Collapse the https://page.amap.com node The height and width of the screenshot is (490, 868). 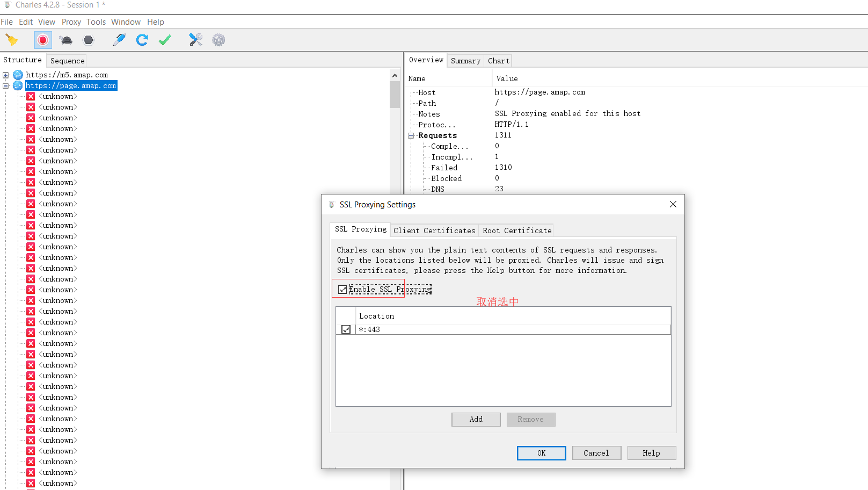click(x=5, y=86)
